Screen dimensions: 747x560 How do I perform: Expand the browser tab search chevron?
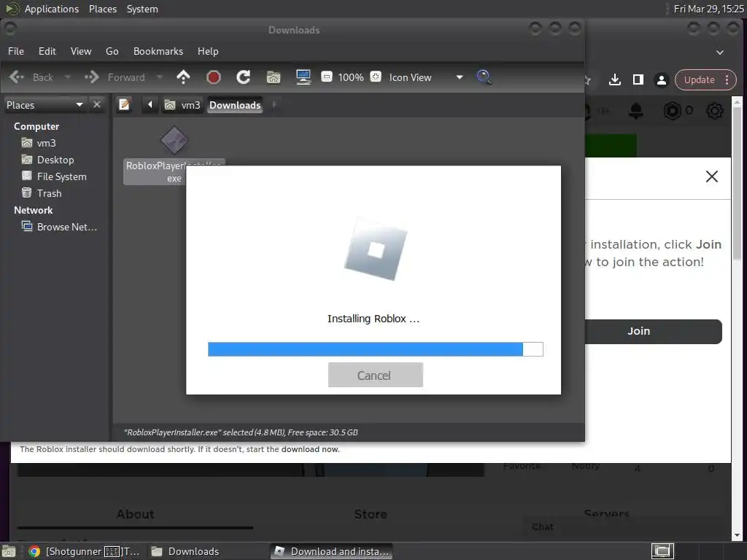click(x=720, y=52)
